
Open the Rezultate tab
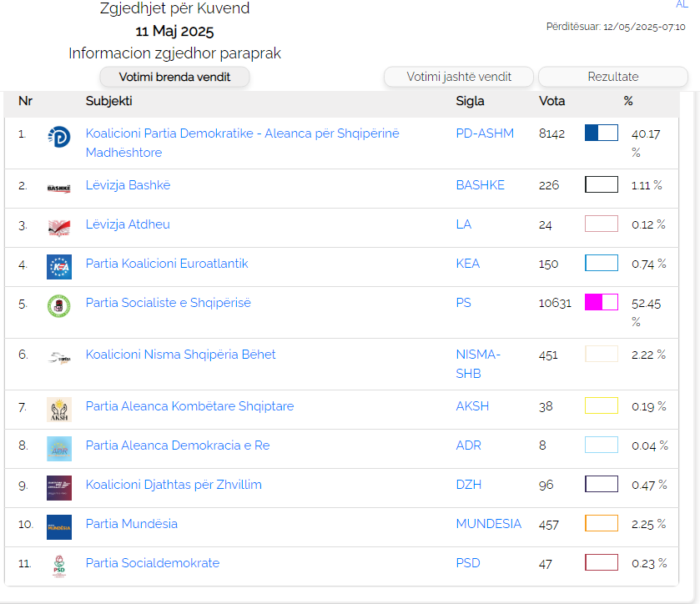[x=613, y=77]
